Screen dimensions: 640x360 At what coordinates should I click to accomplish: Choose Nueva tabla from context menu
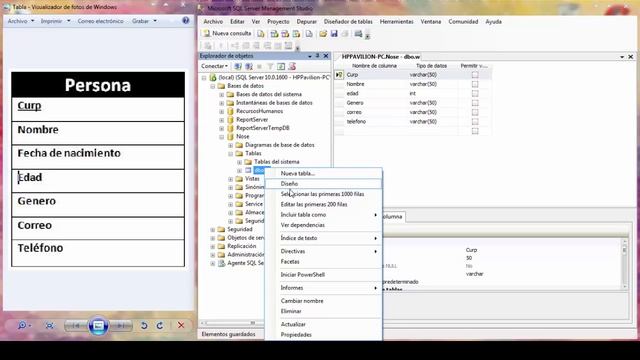tap(323, 173)
